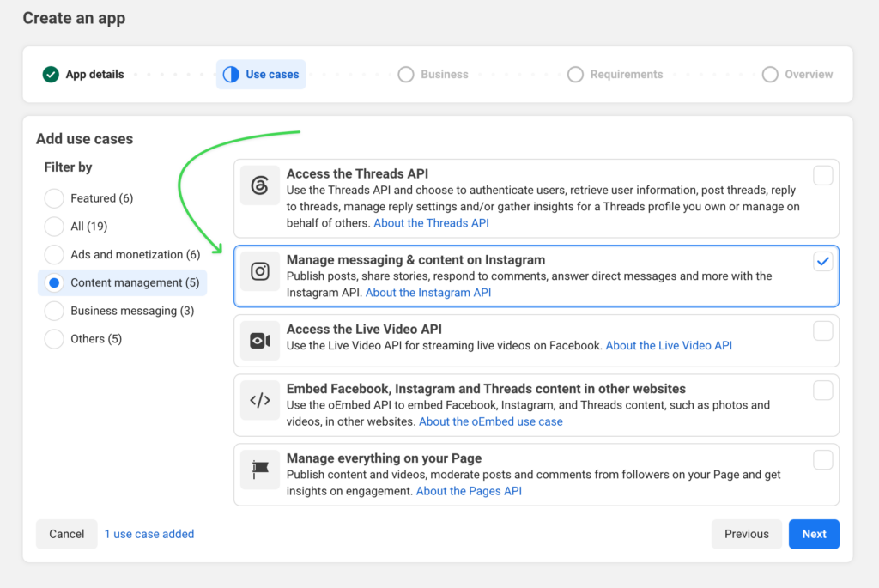Image resolution: width=879 pixels, height=588 pixels.
Task: Click the Instagram logo icon
Action: [x=259, y=271]
